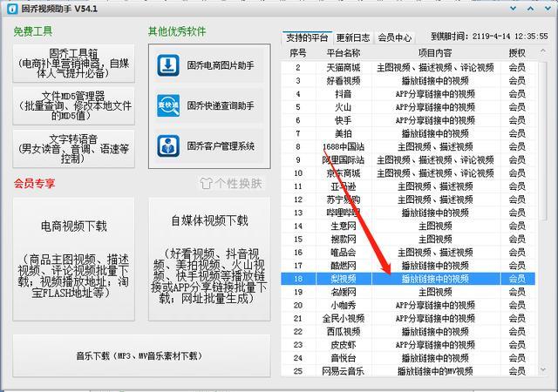Select the 西瓜视频 row

tap(408, 331)
